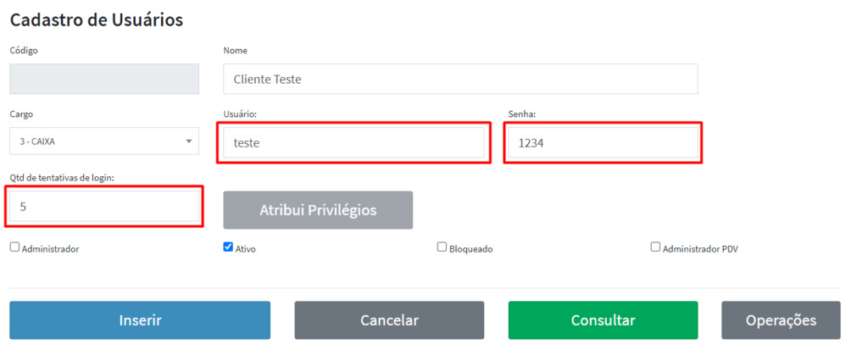Click the blue Inserir button
This screenshot has height=361, width=868.
(x=140, y=320)
